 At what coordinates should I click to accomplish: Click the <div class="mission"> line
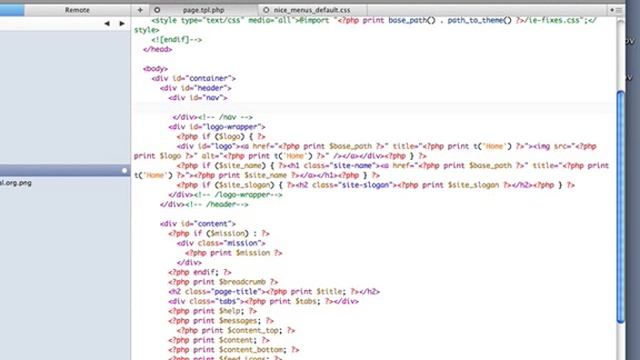pyautogui.click(x=221, y=243)
